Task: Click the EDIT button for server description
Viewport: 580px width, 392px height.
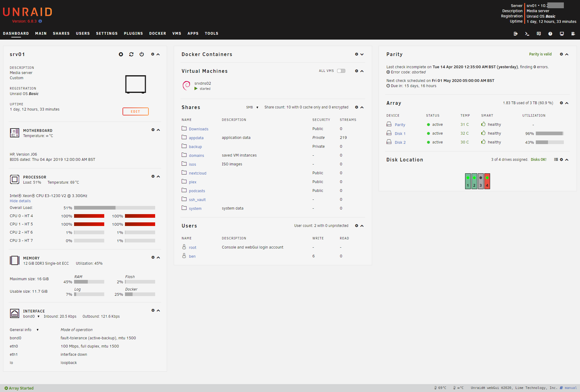Action: (136, 111)
